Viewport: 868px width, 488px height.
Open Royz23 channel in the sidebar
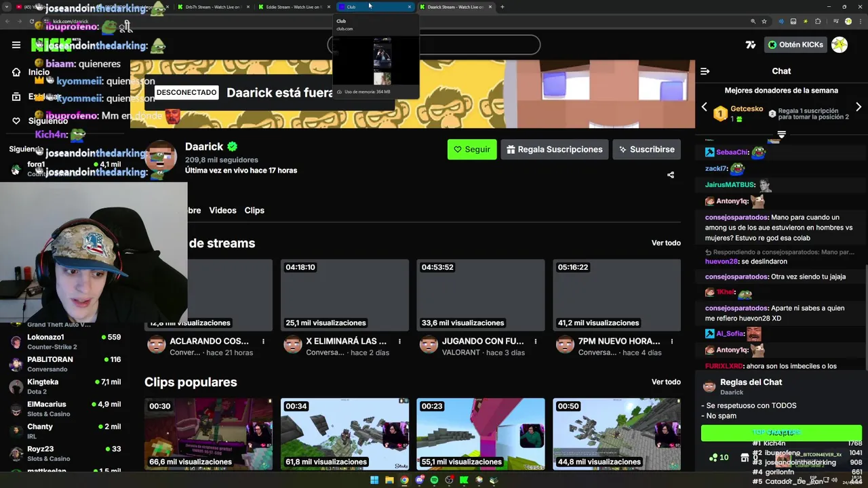tap(65, 453)
